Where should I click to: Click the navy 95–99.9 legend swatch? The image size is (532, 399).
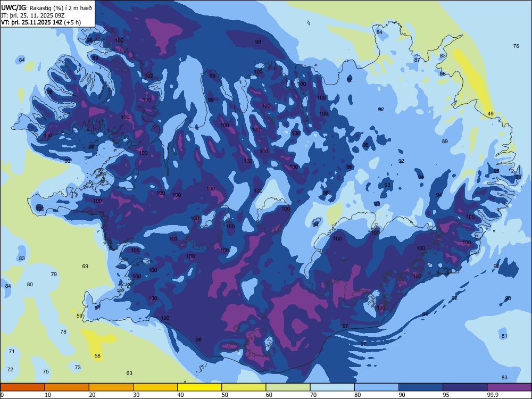[465, 387]
